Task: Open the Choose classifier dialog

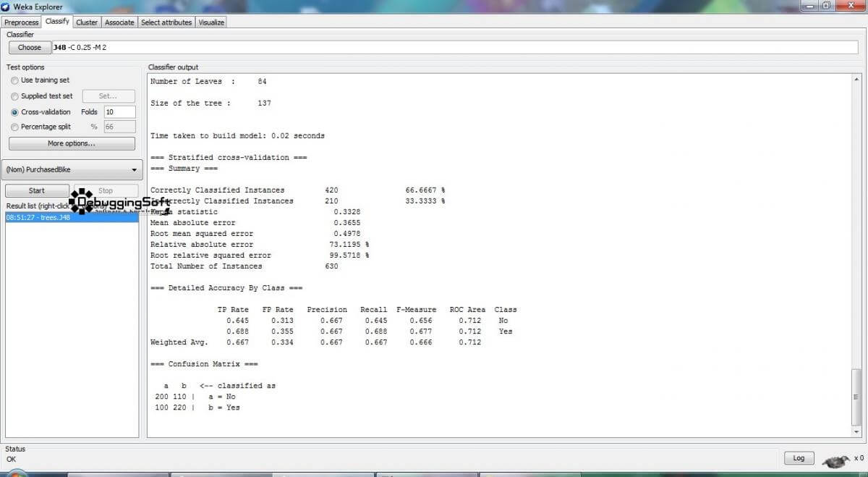Action: (30, 47)
